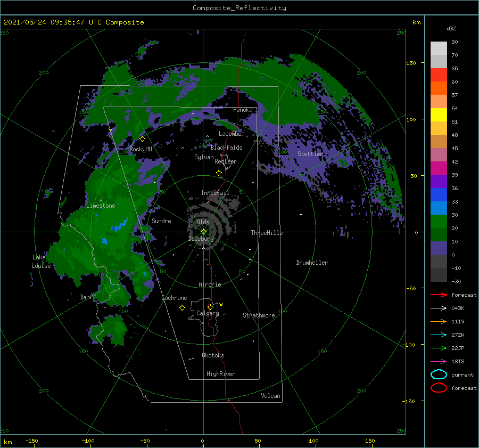Click the Cochrane label
Viewport: 479px width, 448px height.
[174, 298]
